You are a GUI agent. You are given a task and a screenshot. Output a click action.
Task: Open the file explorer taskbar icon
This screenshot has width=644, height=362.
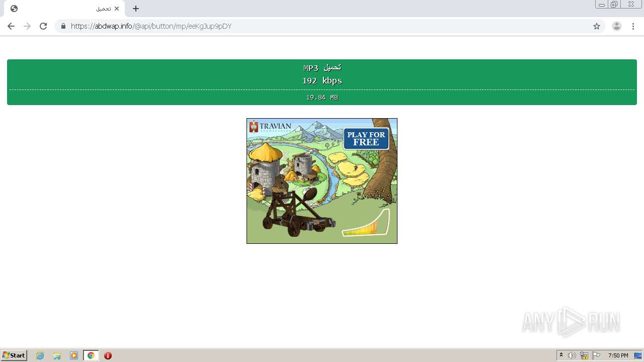(57, 355)
